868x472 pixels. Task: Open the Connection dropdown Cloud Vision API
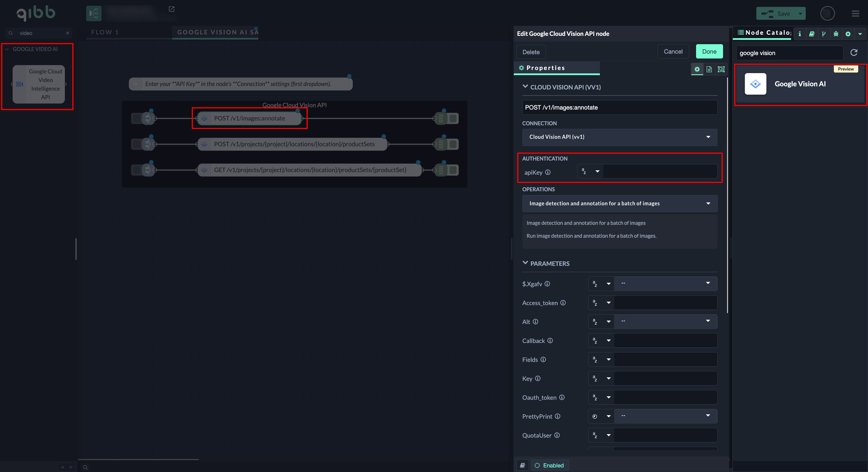619,137
